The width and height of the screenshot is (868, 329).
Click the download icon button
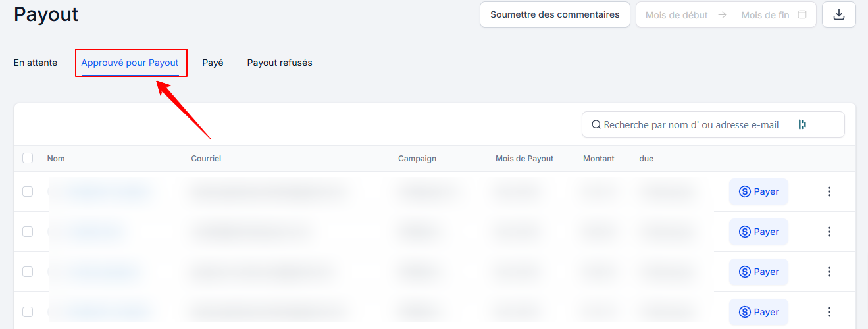coord(839,14)
